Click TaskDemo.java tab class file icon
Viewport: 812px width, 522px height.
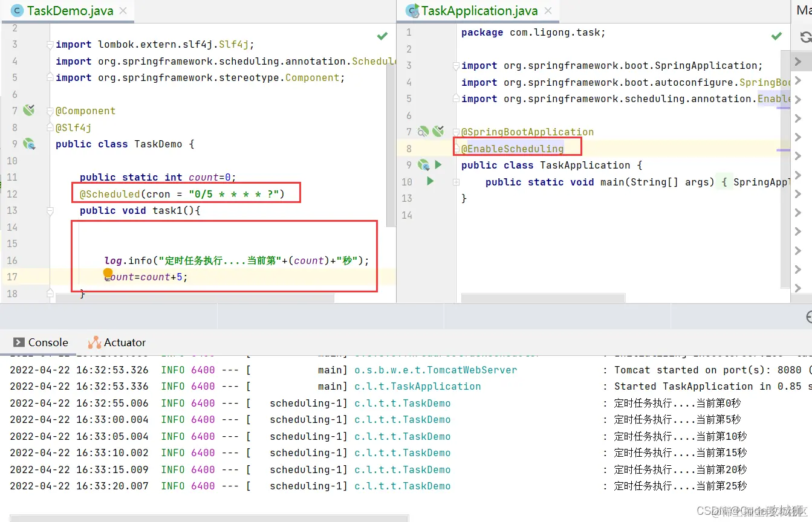pyautogui.click(x=18, y=11)
